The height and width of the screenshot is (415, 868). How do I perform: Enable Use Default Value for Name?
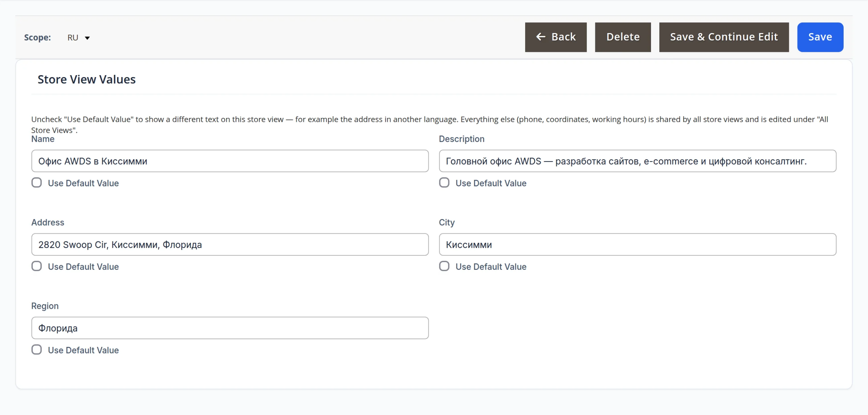pyautogui.click(x=37, y=183)
